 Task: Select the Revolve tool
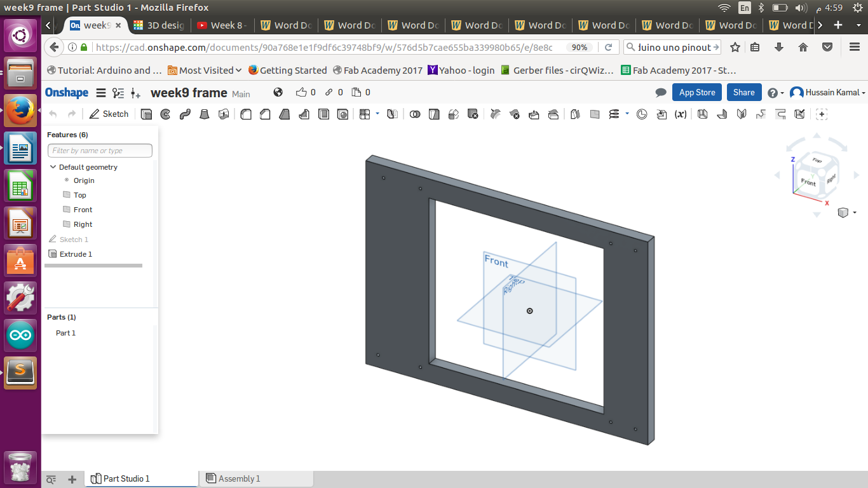tap(165, 114)
